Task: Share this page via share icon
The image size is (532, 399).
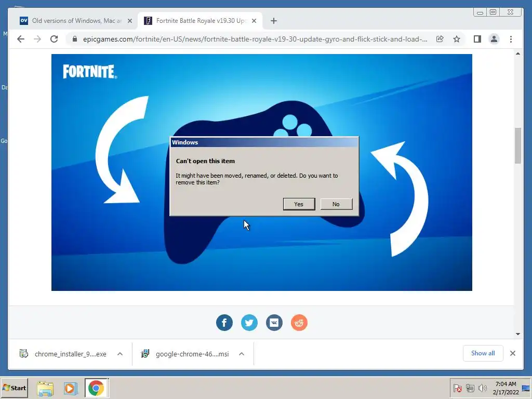Action: 440,39
